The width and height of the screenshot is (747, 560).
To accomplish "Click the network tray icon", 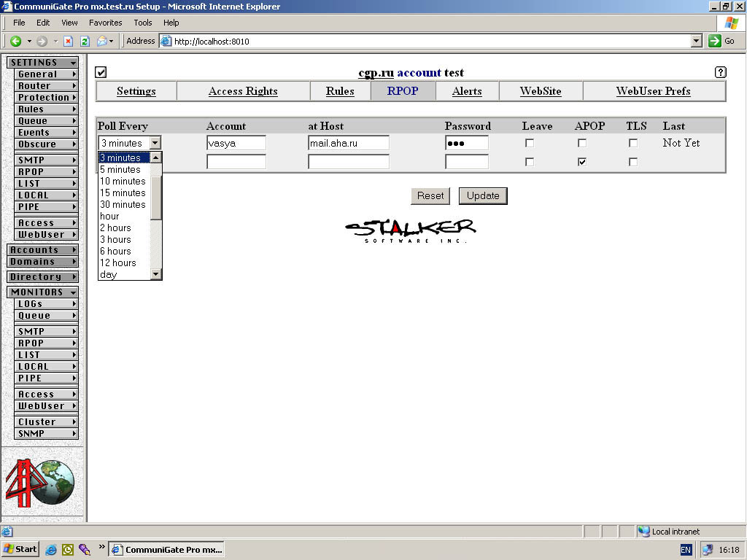I will coord(708,550).
